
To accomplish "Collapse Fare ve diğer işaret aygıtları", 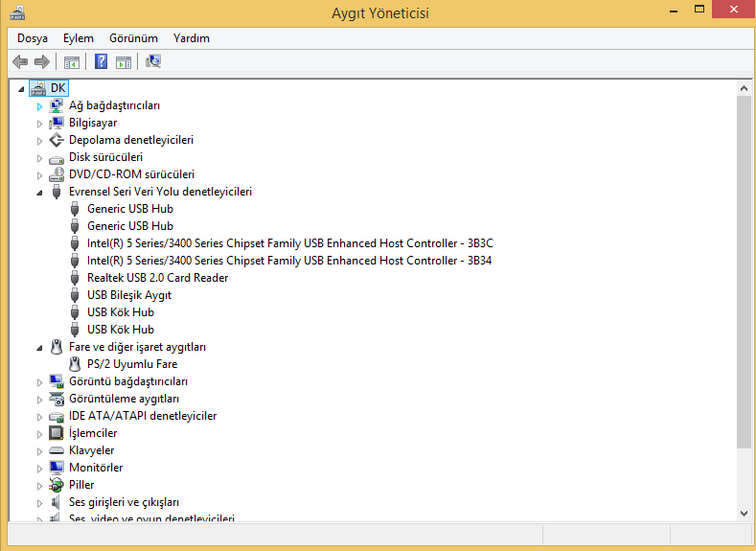I will coord(39,348).
